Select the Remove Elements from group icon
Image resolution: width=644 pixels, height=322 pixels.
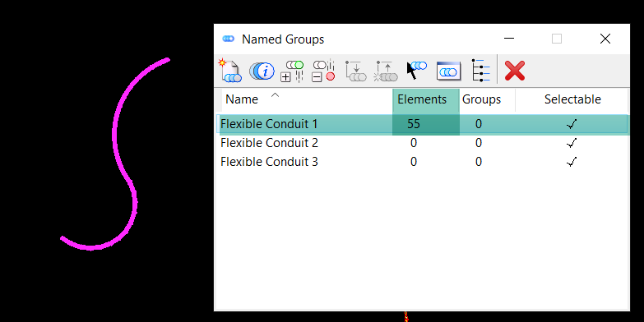click(x=323, y=71)
